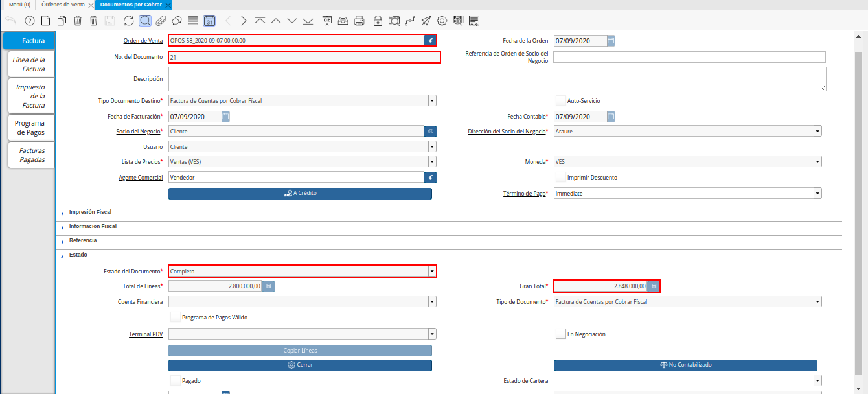Click the magnifier Find record icon

pos(145,21)
